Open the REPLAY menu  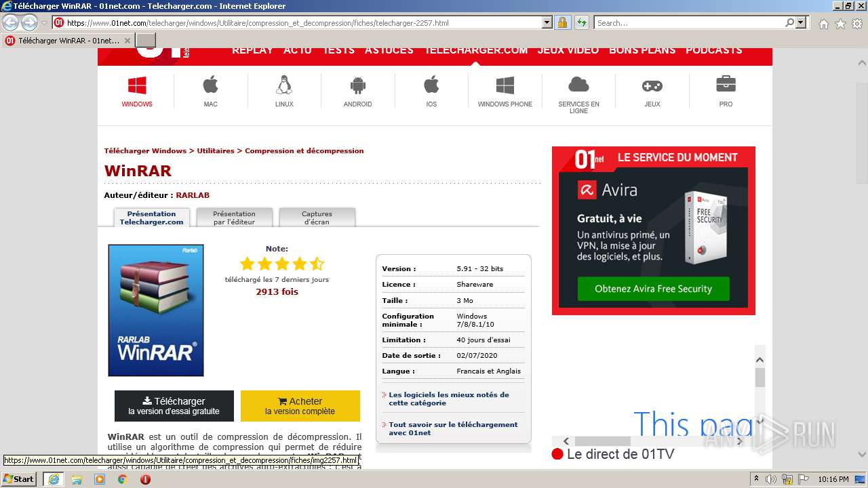click(252, 50)
